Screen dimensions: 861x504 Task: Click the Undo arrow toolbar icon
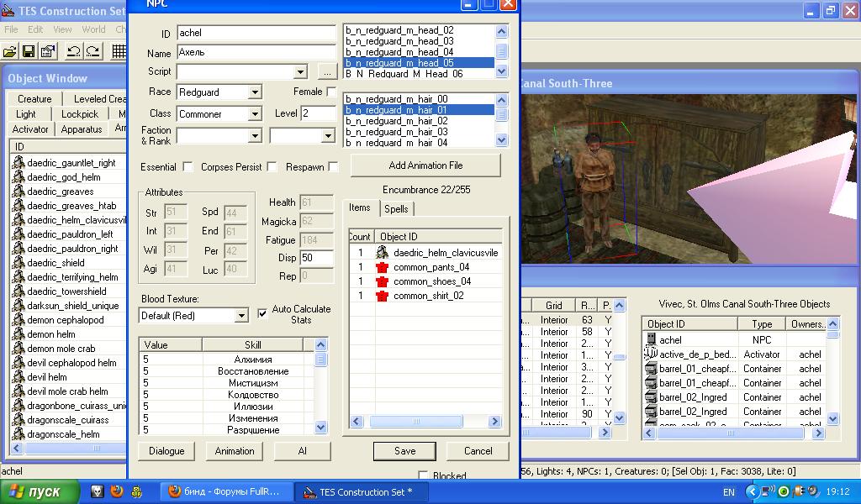tap(73, 51)
